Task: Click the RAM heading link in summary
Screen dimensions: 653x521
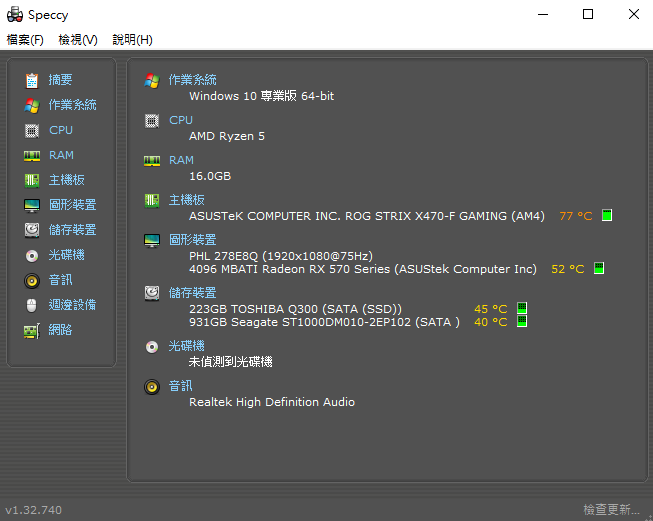Action: point(181,160)
